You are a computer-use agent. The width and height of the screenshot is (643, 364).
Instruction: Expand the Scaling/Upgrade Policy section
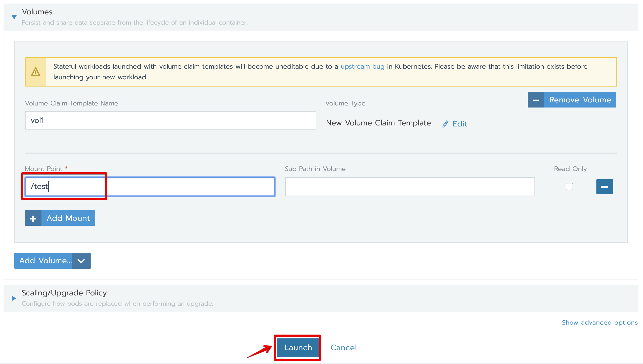[x=14, y=298]
